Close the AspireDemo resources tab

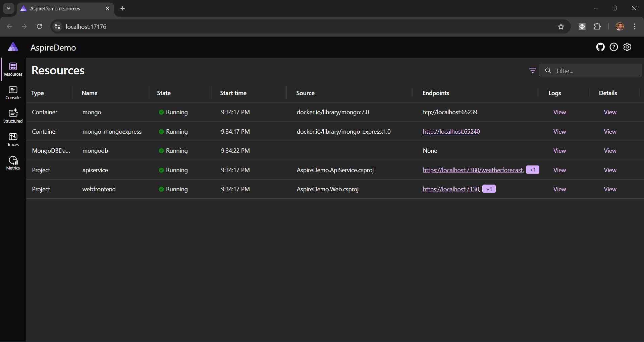tap(107, 8)
